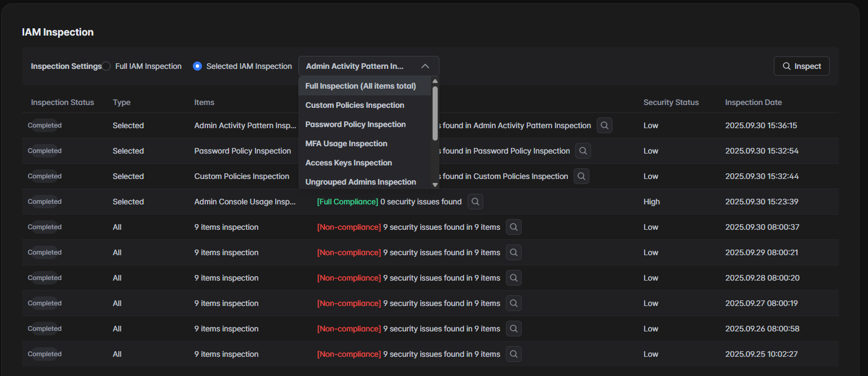Screen dimensions: 868x376
Task: Choose Custom Policies Inspection from dropdown
Action: point(355,105)
